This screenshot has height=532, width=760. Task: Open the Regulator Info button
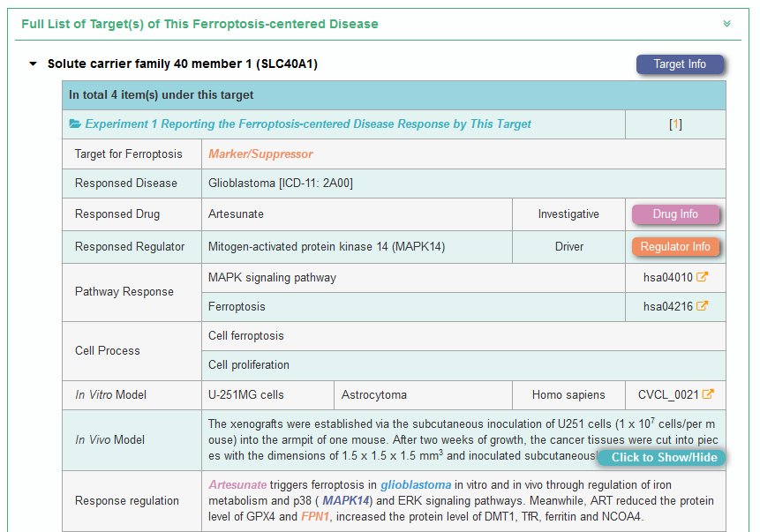pyautogui.click(x=675, y=247)
